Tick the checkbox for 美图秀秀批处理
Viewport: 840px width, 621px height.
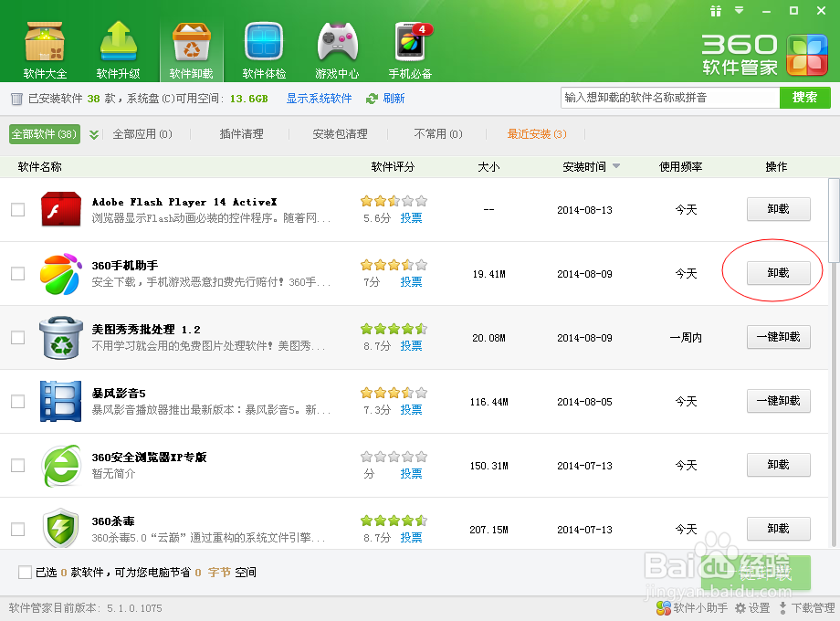(17, 338)
